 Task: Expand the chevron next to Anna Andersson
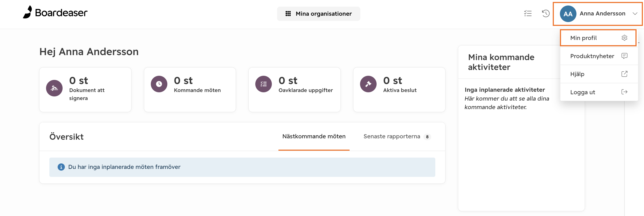tap(636, 13)
